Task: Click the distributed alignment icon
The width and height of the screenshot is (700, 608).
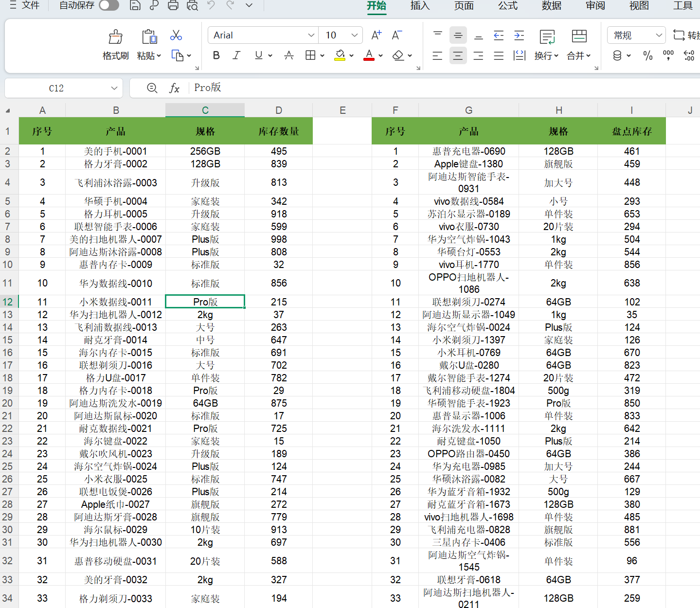Action: click(520, 55)
